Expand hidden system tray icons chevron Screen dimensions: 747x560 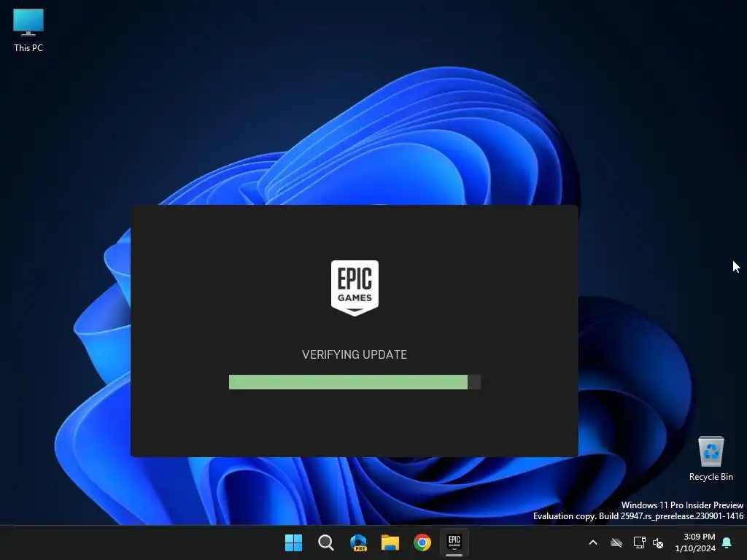pyautogui.click(x=593, y=542)
